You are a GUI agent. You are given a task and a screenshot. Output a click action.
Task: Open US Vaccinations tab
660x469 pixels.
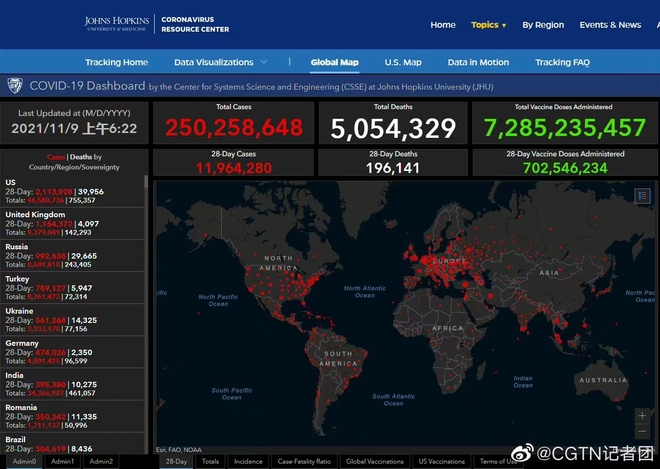click(442, 461)
